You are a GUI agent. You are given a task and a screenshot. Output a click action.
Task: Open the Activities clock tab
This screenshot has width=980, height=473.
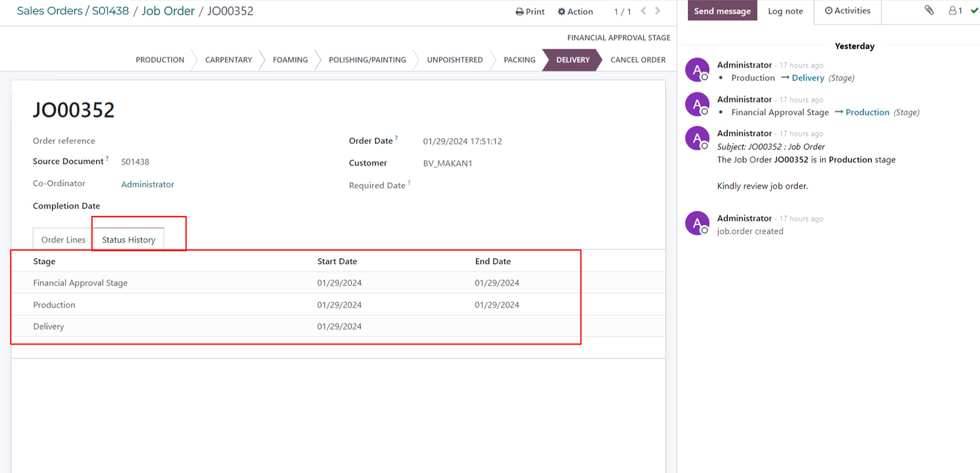coord(847,11)
